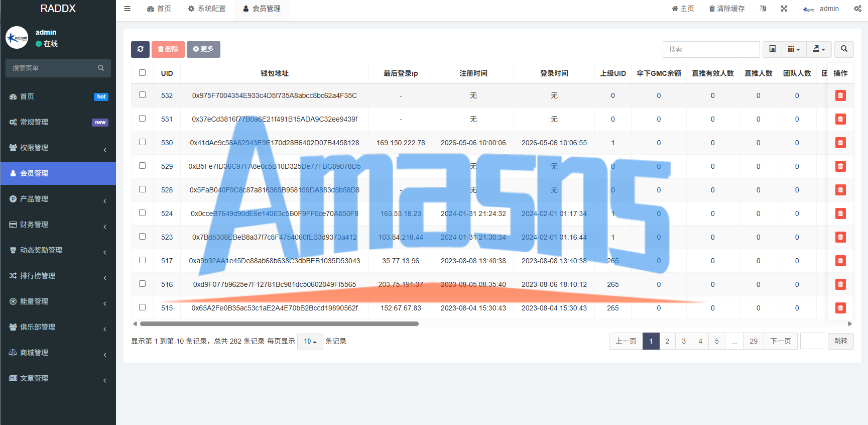Image resolution: width=868 pixels, height=425 pixels.
Task: Expand the 权限管理 sidebar menu
Action: tap(58, 148)
